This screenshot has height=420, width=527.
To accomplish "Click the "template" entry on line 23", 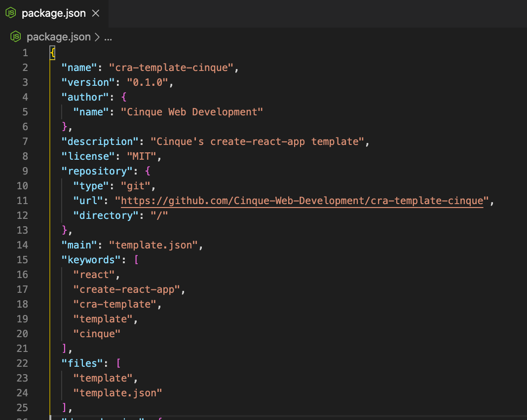I will (103, 378).
